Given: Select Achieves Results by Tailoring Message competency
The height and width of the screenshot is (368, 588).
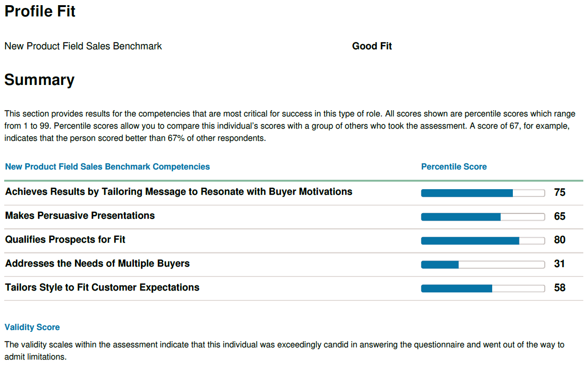Looking at the screenshot, I should point(179,192).
